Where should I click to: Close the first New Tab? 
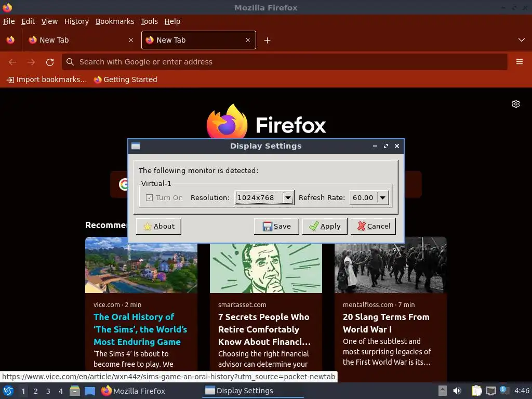click(x=131, y=40)
